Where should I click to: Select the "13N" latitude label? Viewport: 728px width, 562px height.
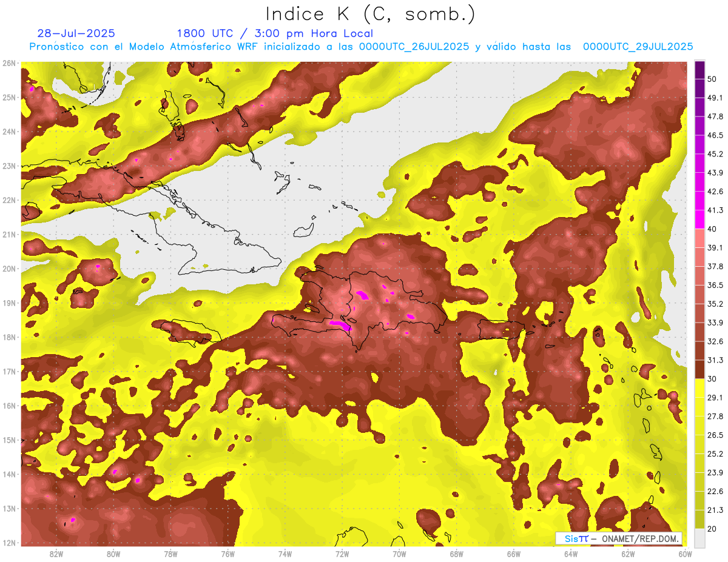(9, 509)
